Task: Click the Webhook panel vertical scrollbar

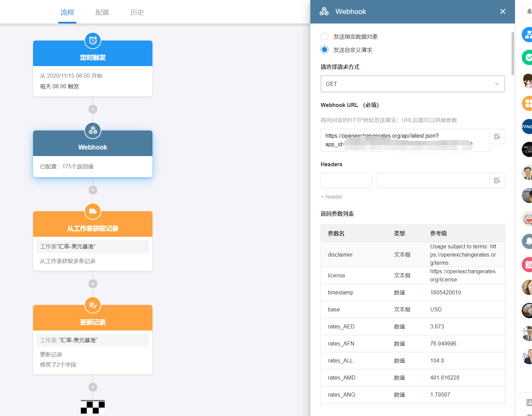Action: click(513, 53)
